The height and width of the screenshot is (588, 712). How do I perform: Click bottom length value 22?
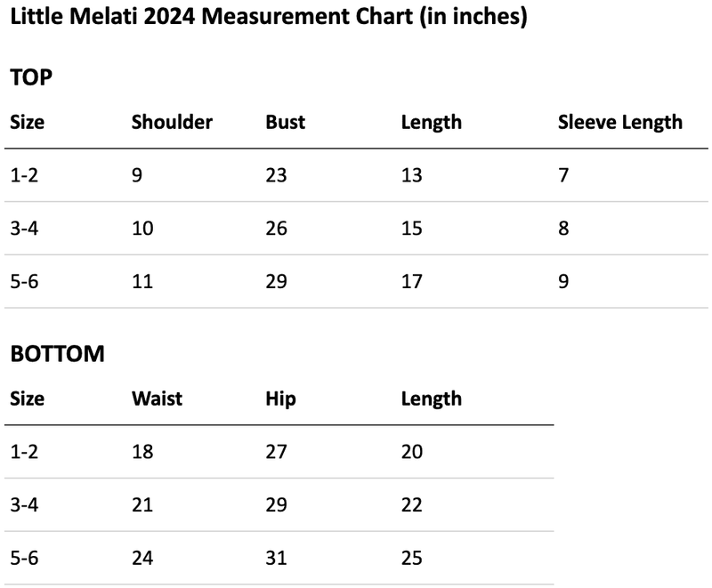coord(411,505)
